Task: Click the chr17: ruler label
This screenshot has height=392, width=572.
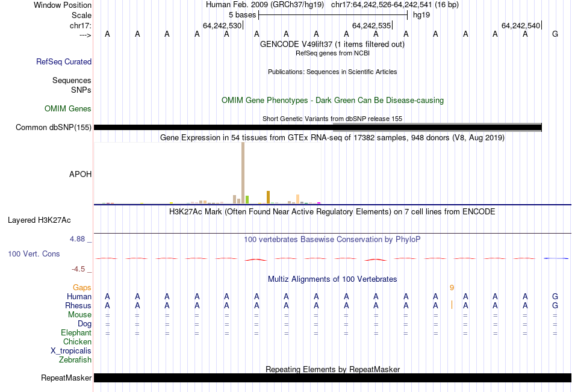Action: coord(81,25)
